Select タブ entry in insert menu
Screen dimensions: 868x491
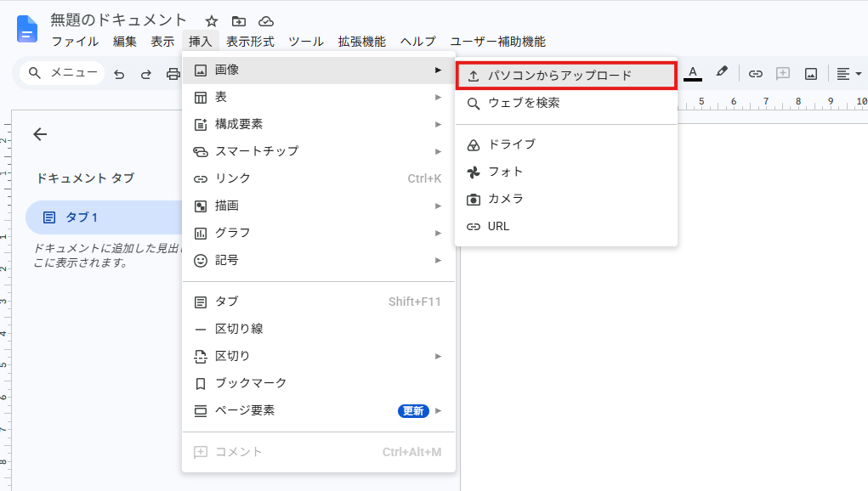pos(319,302)
